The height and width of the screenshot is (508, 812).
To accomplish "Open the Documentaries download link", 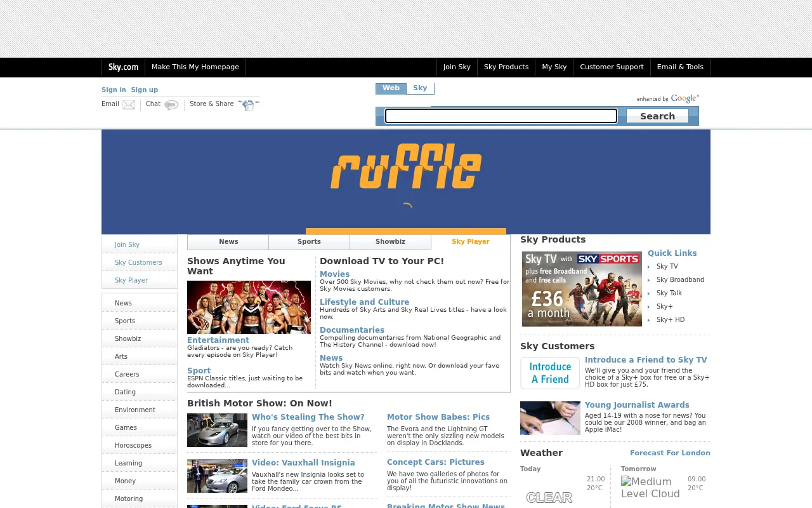I will 352,330.
